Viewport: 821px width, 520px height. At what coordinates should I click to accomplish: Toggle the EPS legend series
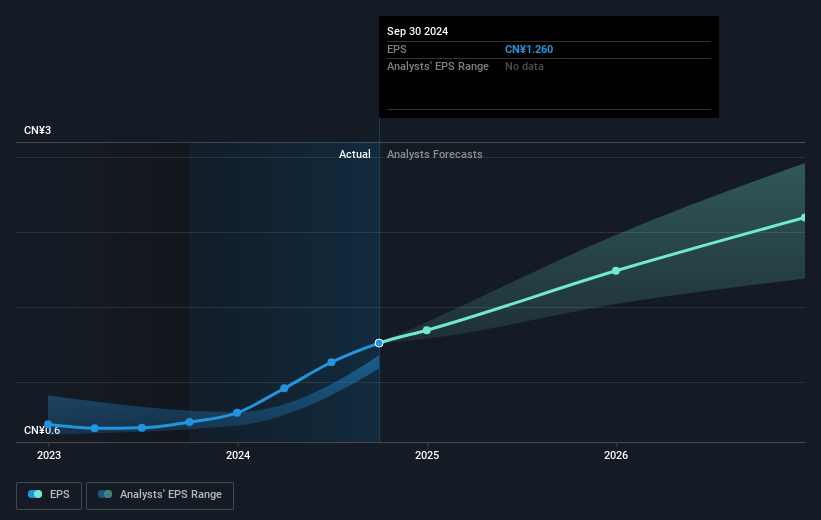(x=49, y=495)
